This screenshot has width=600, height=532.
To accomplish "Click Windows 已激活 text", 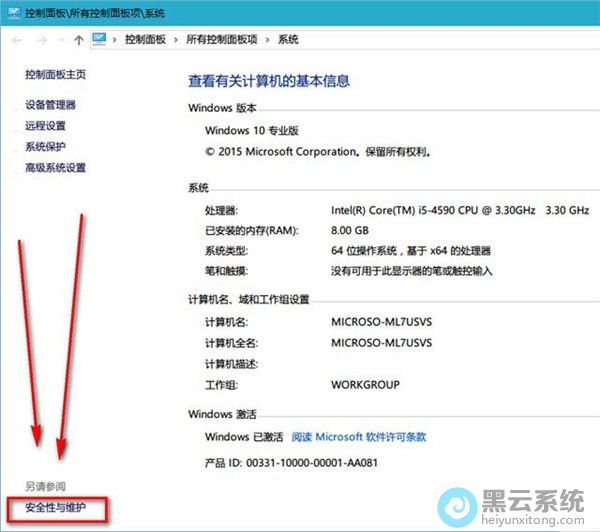I will tap(244, 437).
